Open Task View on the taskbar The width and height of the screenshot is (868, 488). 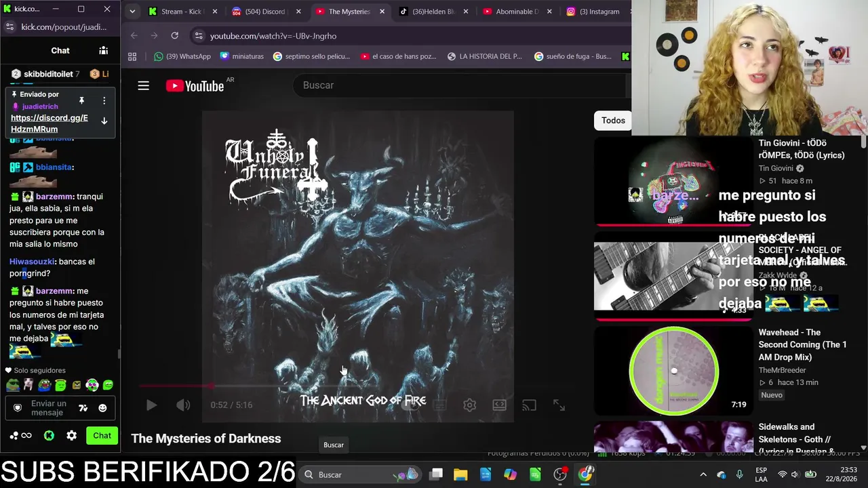(436, 474)
